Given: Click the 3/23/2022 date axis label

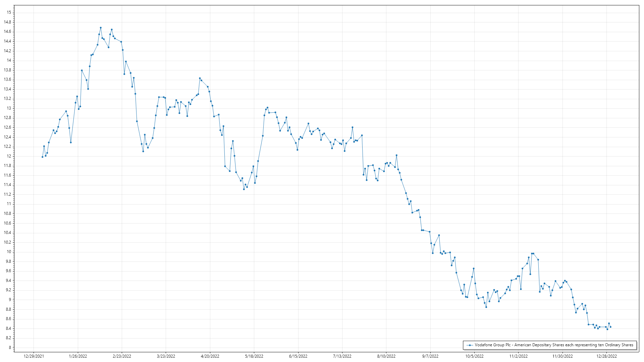Looking at the screenshot, I should pyautogui.click(x=166, y=356).
